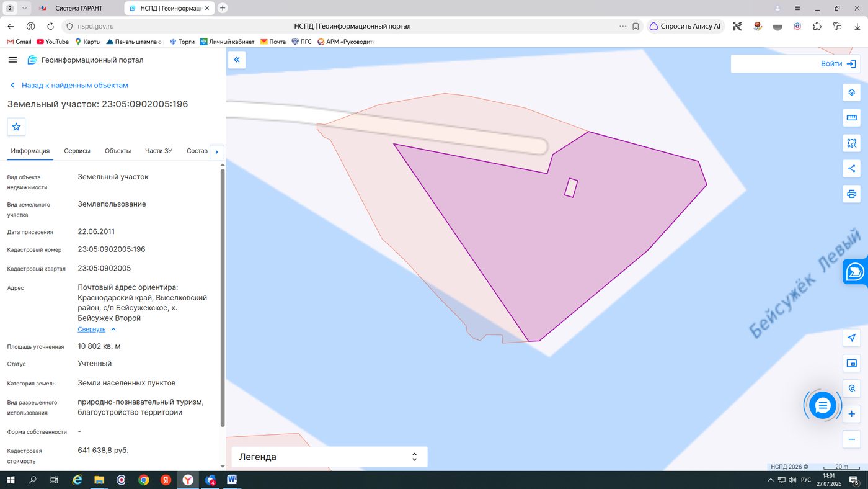Print the map
Image resolution: width=868 pixels, height=489 pixels.
(x=852, y=194)
